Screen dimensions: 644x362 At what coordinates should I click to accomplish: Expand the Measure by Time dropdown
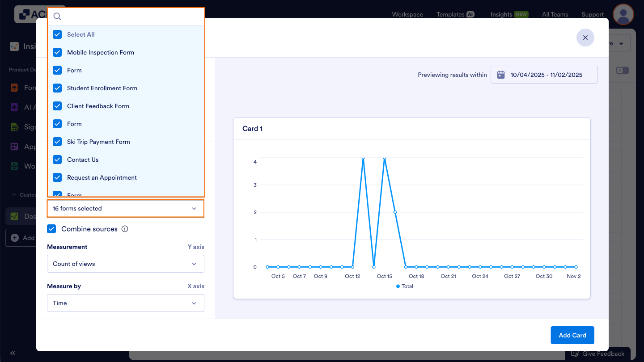125,303
